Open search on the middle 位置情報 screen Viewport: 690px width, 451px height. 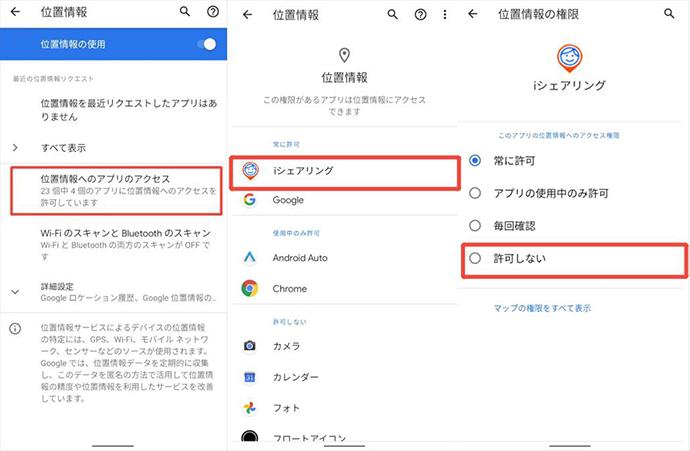393,15
